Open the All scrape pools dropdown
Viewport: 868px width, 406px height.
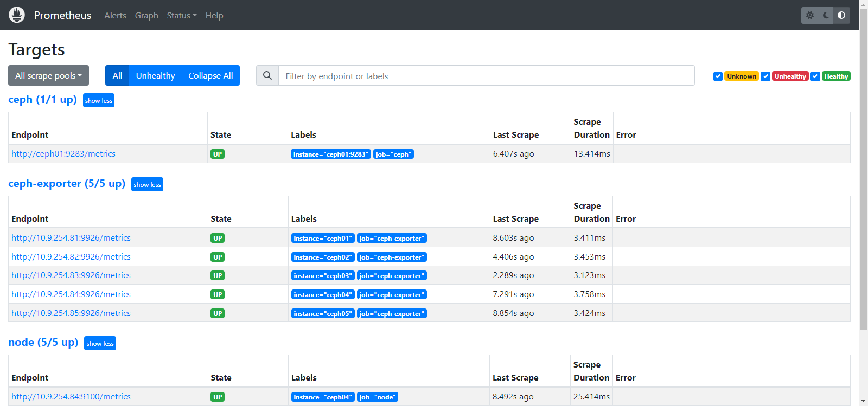[x=48, y=75]
